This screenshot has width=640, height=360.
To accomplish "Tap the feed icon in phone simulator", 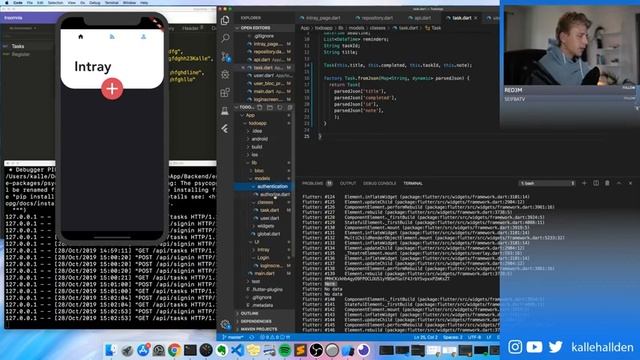I will tap(112, 37).
